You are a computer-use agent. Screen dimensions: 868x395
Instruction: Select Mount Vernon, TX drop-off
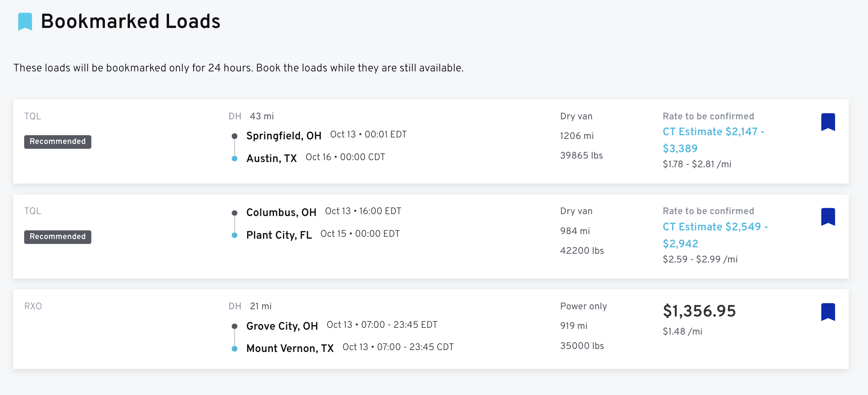[290, 348]
